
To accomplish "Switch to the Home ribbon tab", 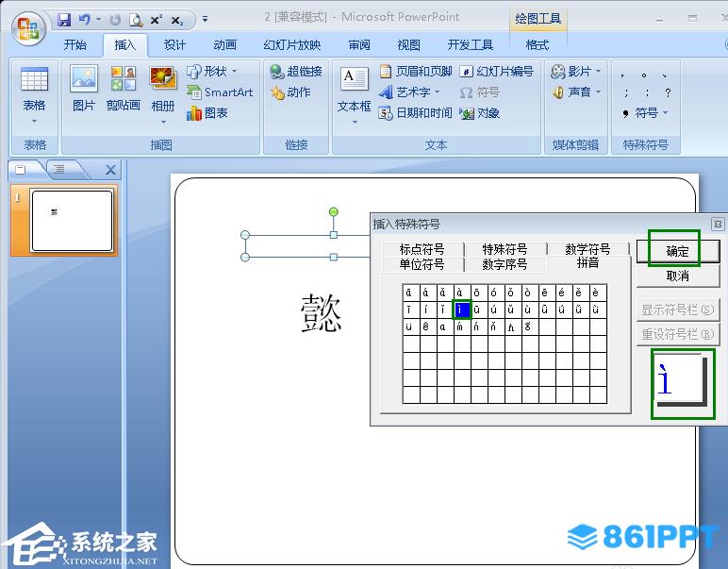I will 74,45.
